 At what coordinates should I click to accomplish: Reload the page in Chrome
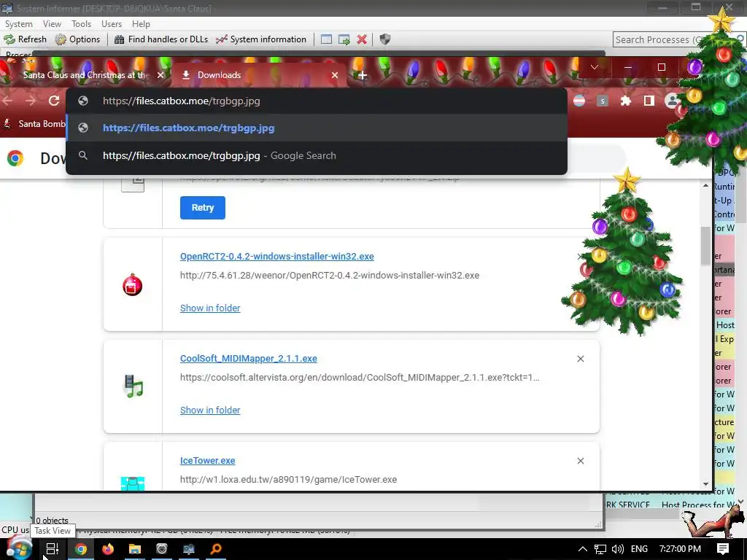point(54,101)
